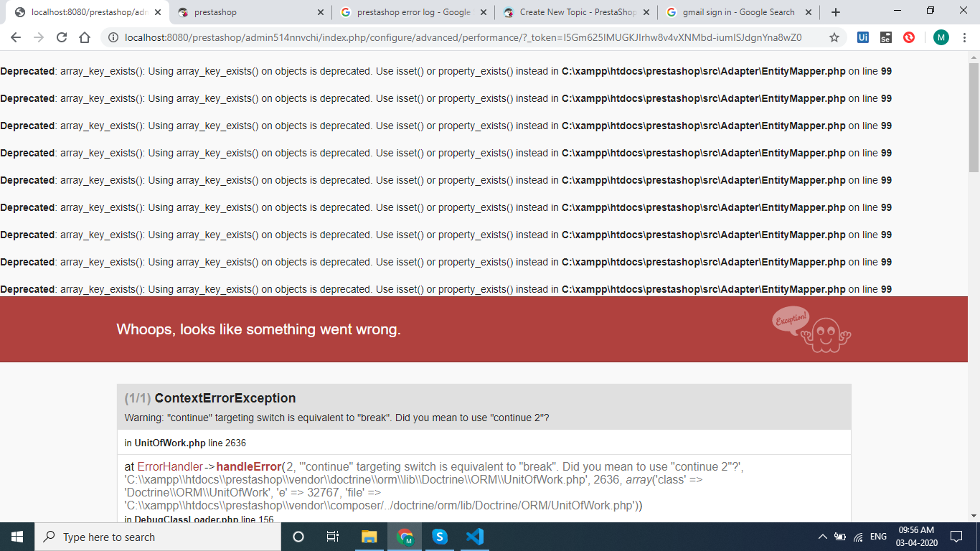Open the browser home page
This screenshot has height=551, width=980.
tap(85, 37)
